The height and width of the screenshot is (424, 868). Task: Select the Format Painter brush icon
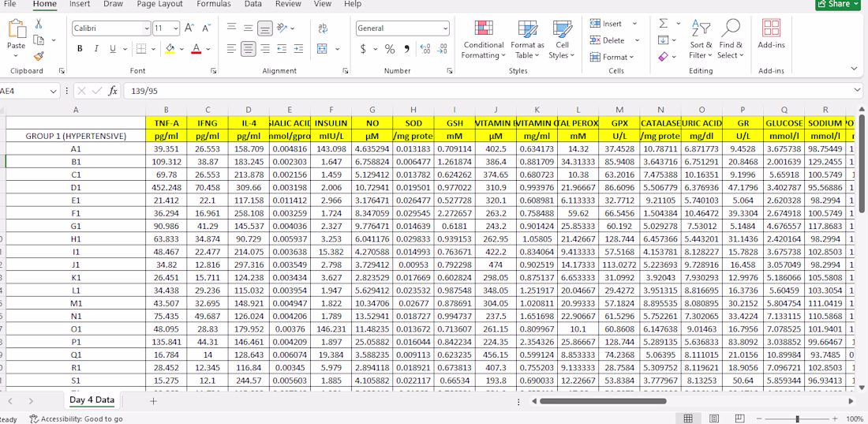tap(38, 55)
